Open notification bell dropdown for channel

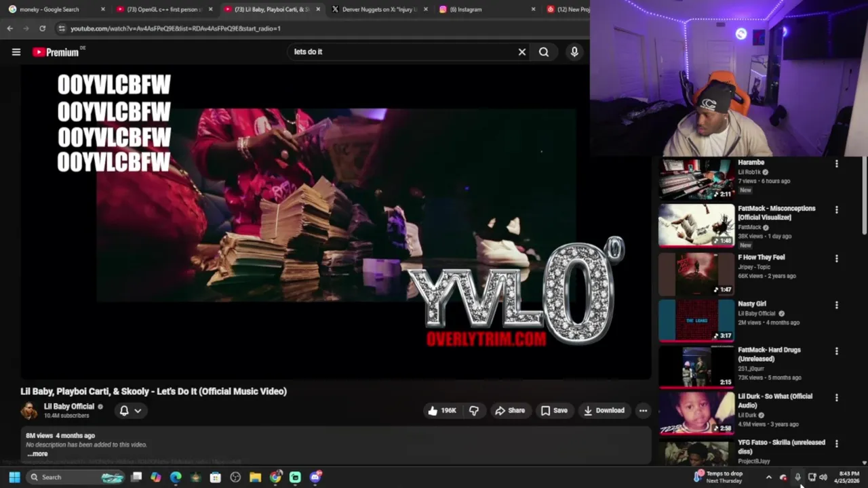pos(130,410)
